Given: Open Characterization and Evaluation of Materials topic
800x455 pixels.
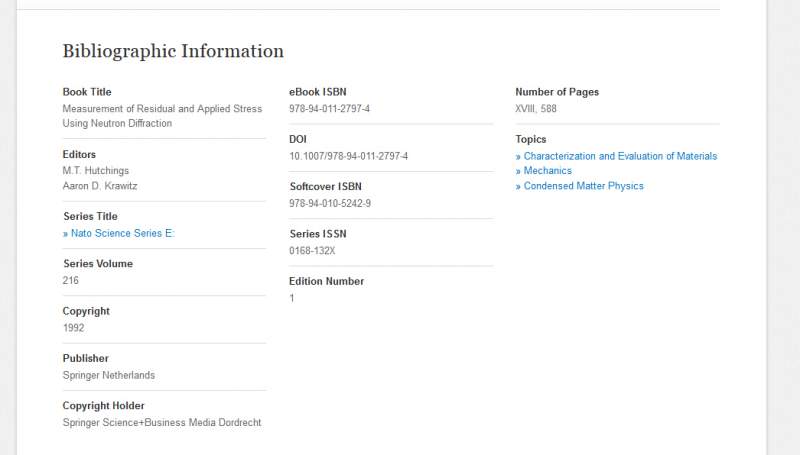Looking at the screenshot, I should (620, 156).
